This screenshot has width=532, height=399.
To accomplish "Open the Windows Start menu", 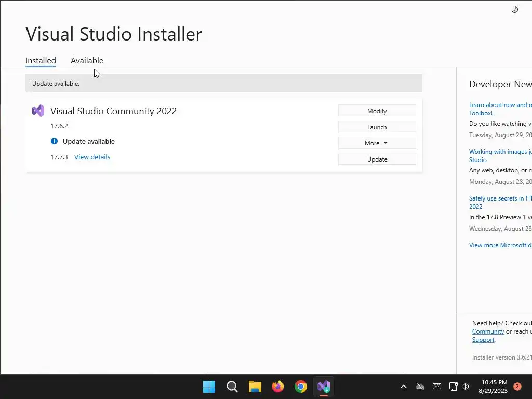I will pos(209,387).
